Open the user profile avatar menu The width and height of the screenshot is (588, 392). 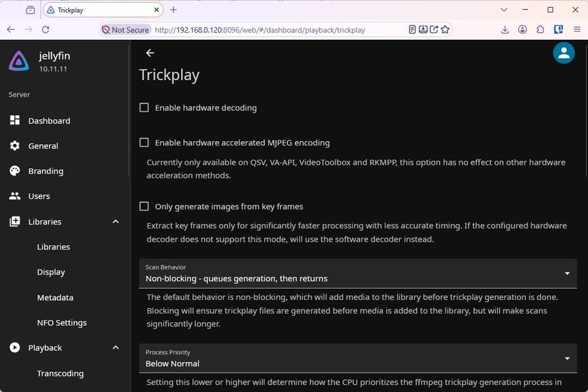[563, 53]
